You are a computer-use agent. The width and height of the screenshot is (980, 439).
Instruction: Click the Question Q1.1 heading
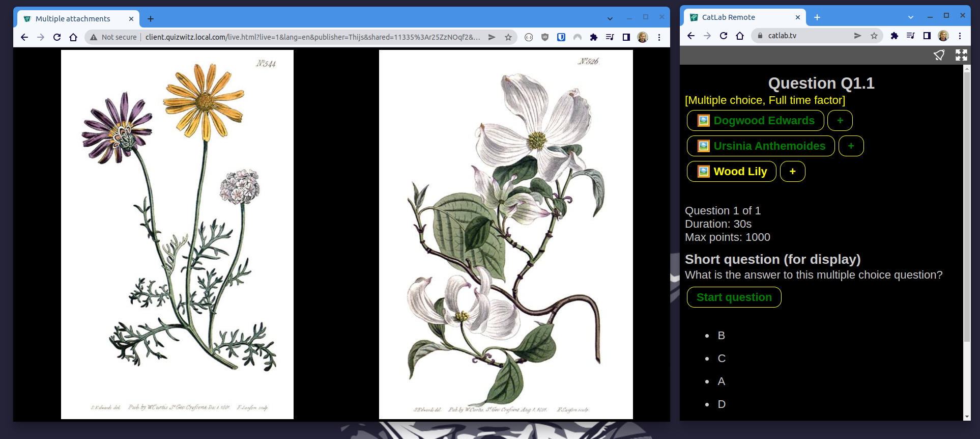click(821, 83)
